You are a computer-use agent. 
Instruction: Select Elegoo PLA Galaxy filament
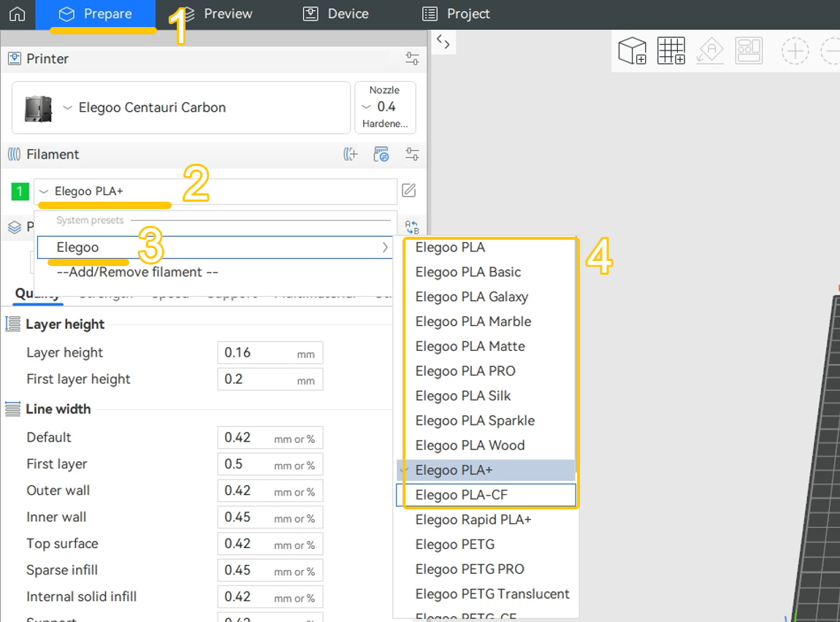[x=486, y=297]
